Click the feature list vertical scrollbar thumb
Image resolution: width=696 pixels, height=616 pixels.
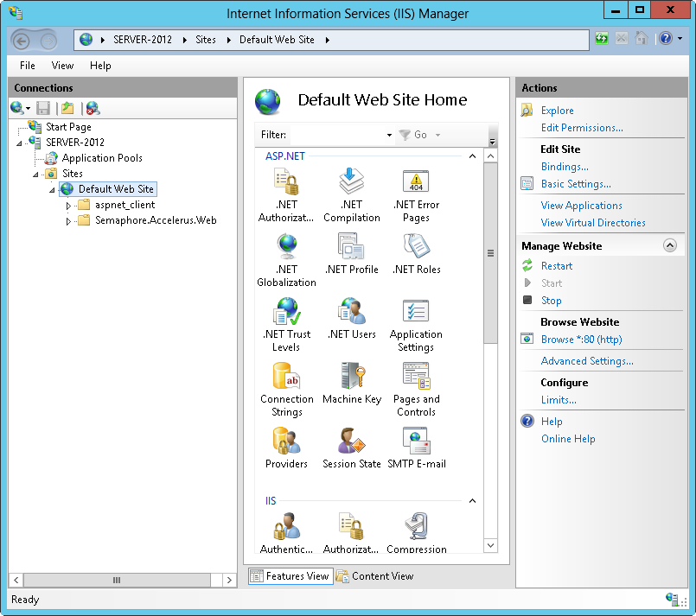(490, 253)
